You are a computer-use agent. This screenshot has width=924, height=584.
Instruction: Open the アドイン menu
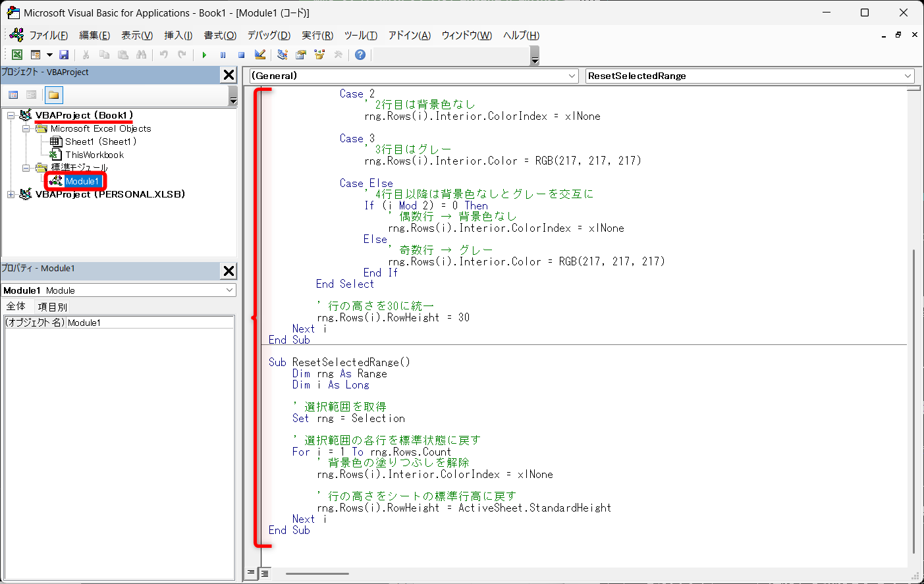(x=410, y=36)
